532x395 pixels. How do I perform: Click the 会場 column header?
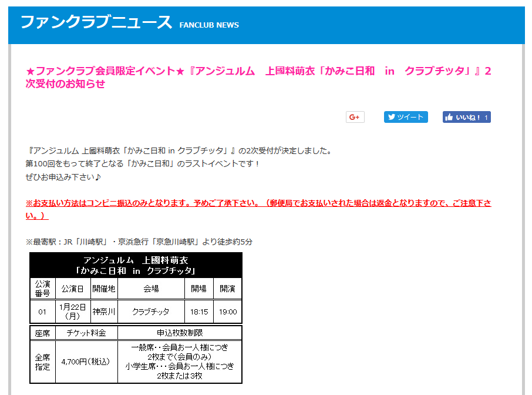[x=151, y=289]
